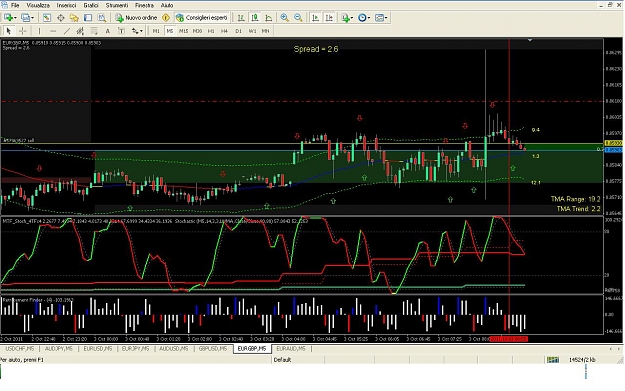Open the Market Watch window icon
The image size is (625, 391).
pos(47,18)
